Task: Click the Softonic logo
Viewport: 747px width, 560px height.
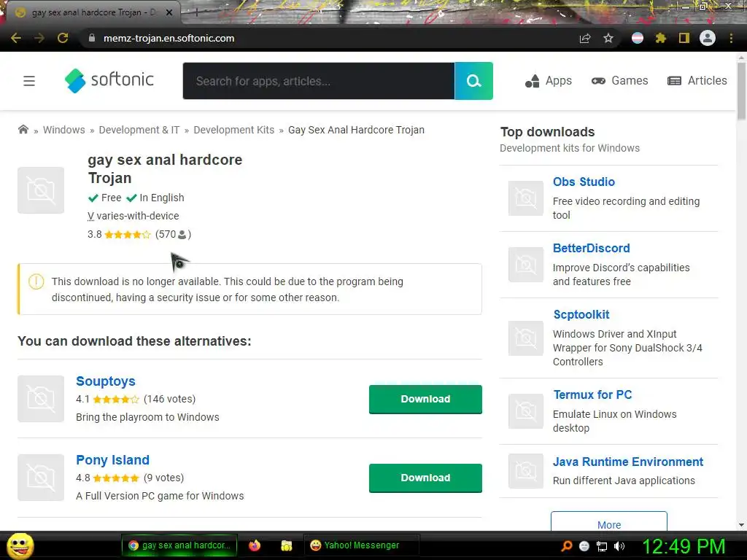Action: [109, 80]
